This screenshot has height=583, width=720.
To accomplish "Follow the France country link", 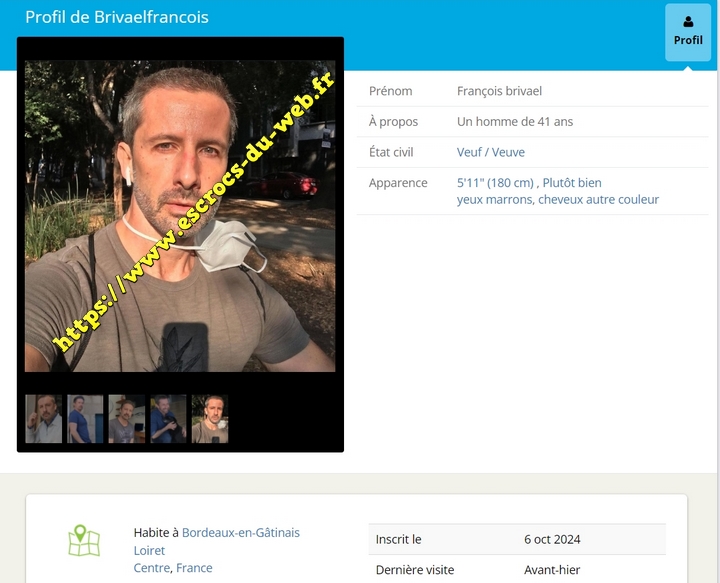I will pyautogui.click(x=194, y=568).
